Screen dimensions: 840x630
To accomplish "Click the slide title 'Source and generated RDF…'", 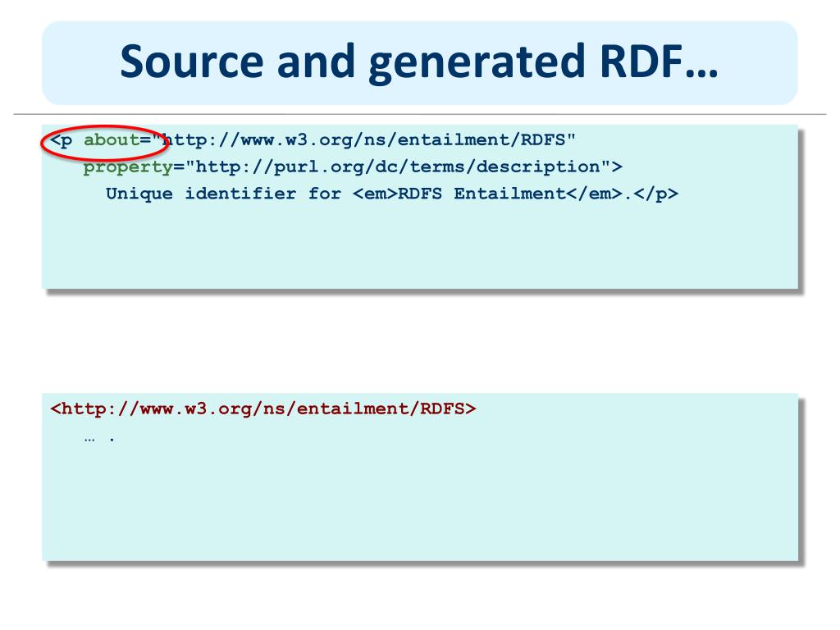I will [419, 62].
